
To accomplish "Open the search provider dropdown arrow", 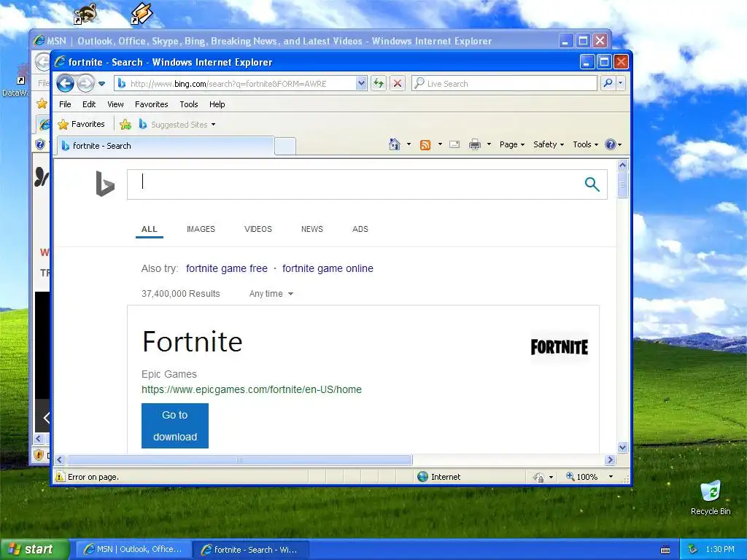I will 620,83.
